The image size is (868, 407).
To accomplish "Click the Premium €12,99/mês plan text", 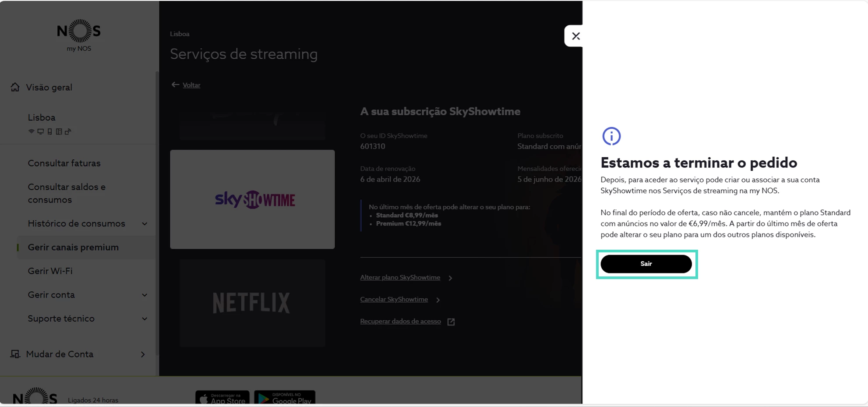I will pyautogui.click(x=409, y=223).
